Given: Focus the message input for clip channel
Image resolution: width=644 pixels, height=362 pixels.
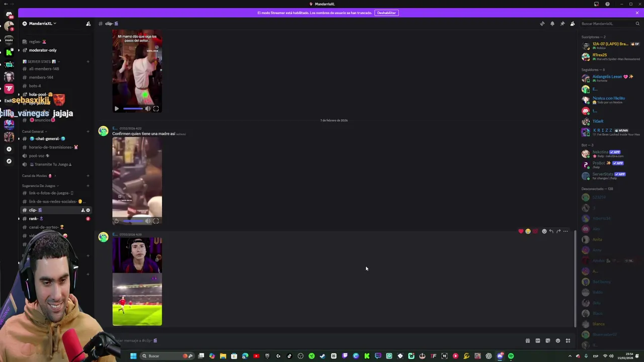Looking at the screenshot, I should (317, 340).
